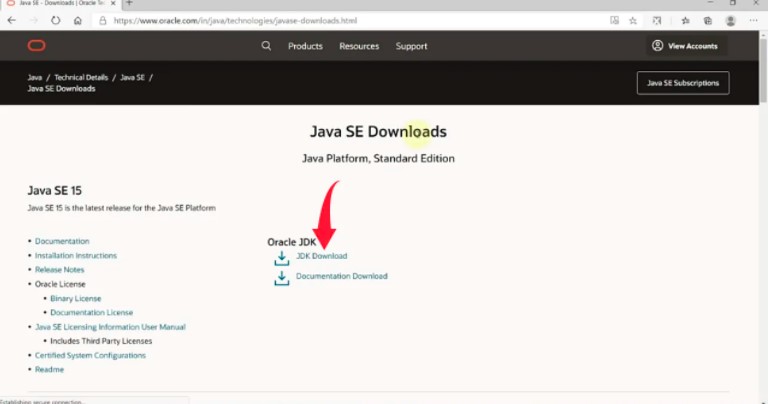Open the browser profile avatar icon
770x404 pixels.
731,20
